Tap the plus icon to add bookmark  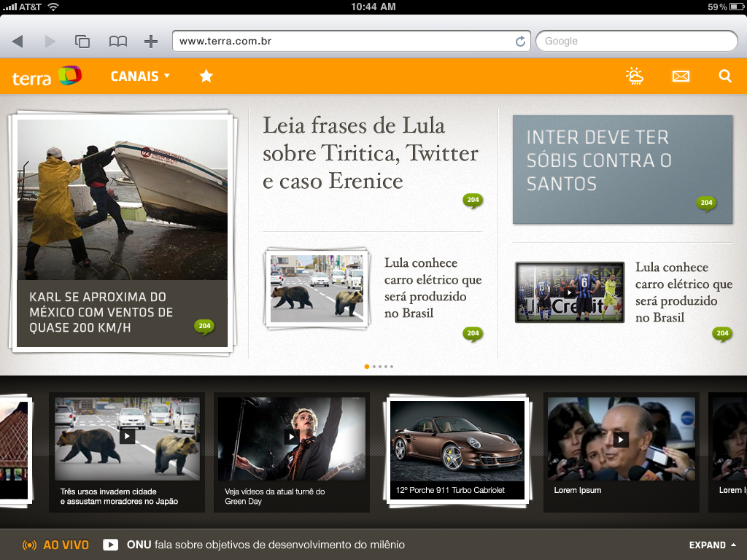[x=151, y=42]
